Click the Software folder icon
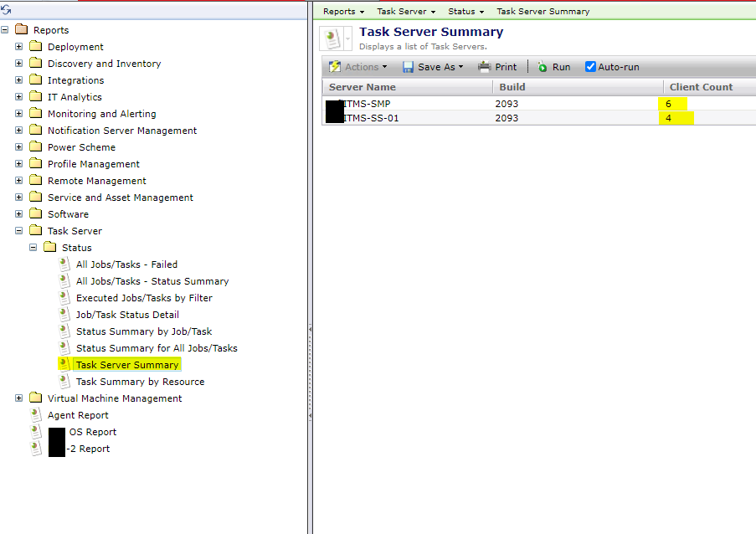 (35, 213)
